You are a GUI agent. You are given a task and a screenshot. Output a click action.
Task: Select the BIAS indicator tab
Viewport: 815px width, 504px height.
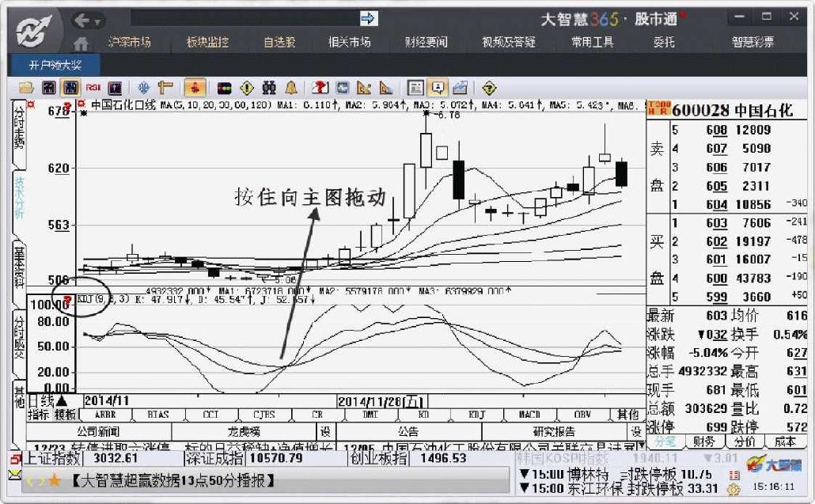158,415
